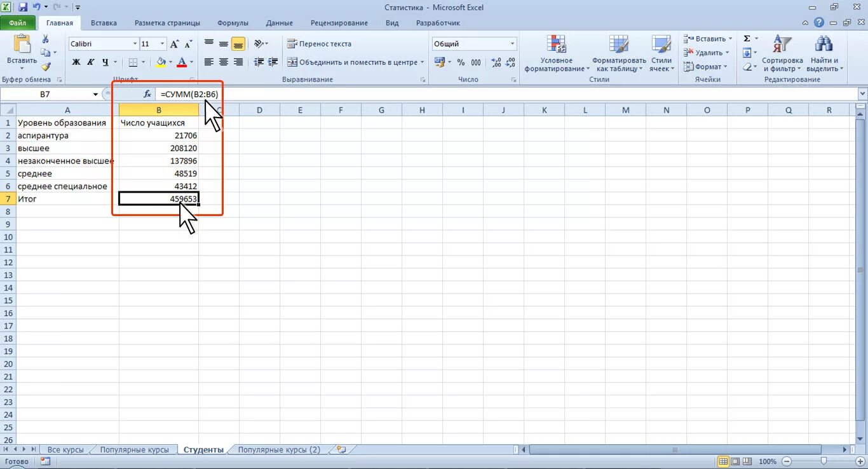
Task: Click the red font color A swatch
Action: click(x=182, y=62)
